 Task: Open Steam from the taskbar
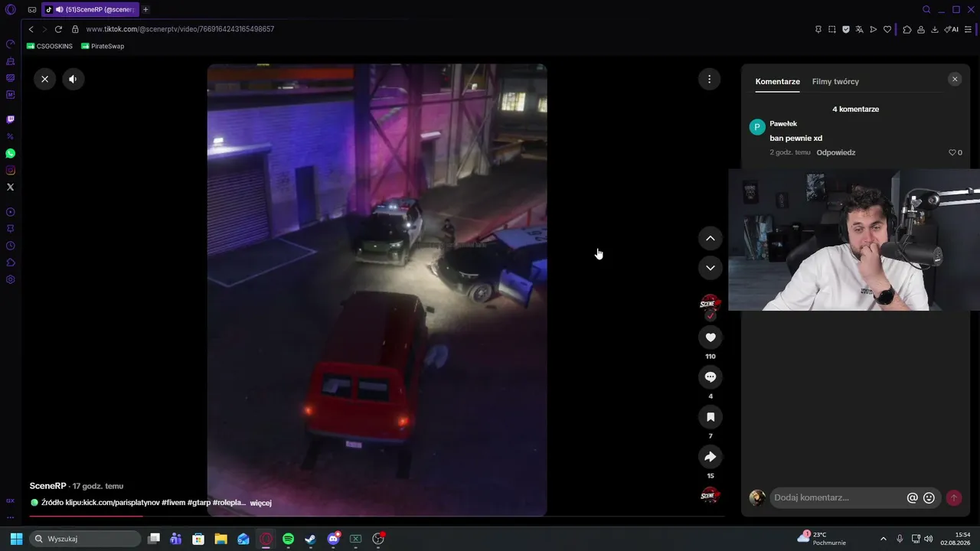[310, 539]
